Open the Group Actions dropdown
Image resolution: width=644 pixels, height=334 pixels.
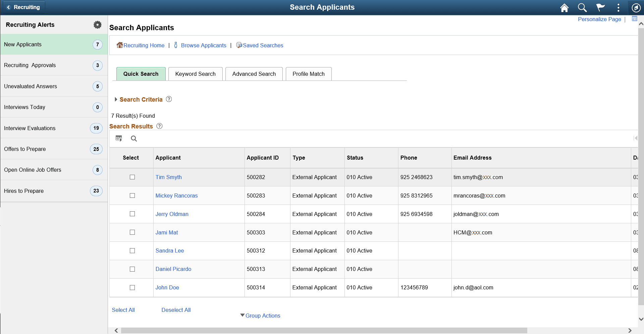tap(260, 316)
